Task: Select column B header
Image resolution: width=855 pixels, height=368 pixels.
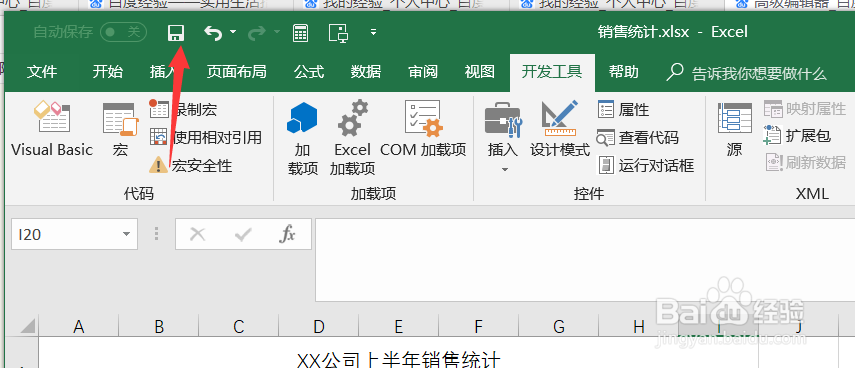Action: tap(159, 327)
